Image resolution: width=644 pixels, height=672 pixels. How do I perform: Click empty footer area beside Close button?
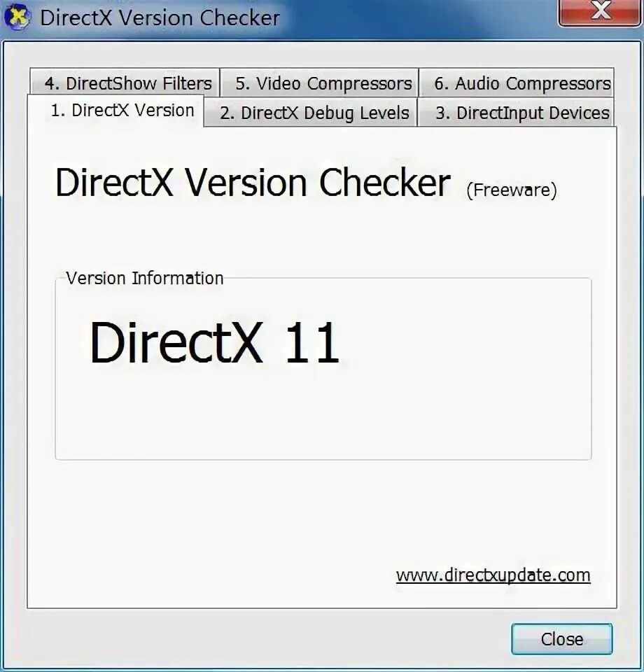257,638
